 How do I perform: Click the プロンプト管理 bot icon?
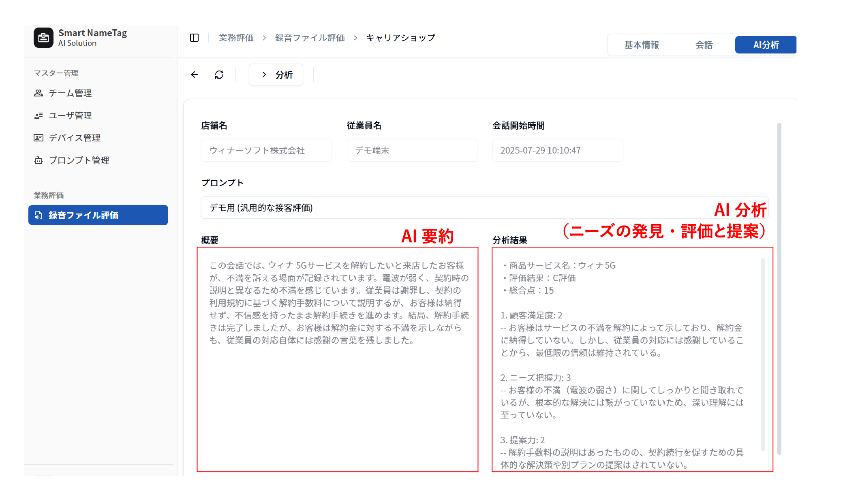pyautogui.click(x=39, y=160)
